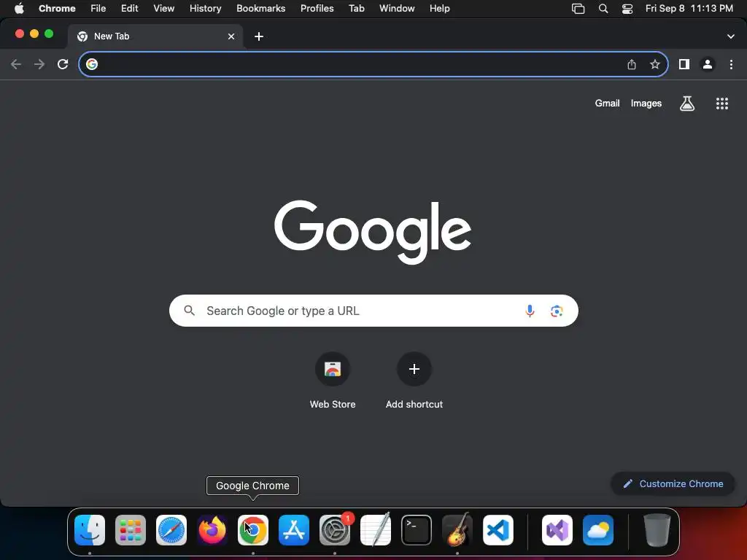Click the forward navigation arrow
The height and width of the screenshot is (560, 747).
click(39, 64)
